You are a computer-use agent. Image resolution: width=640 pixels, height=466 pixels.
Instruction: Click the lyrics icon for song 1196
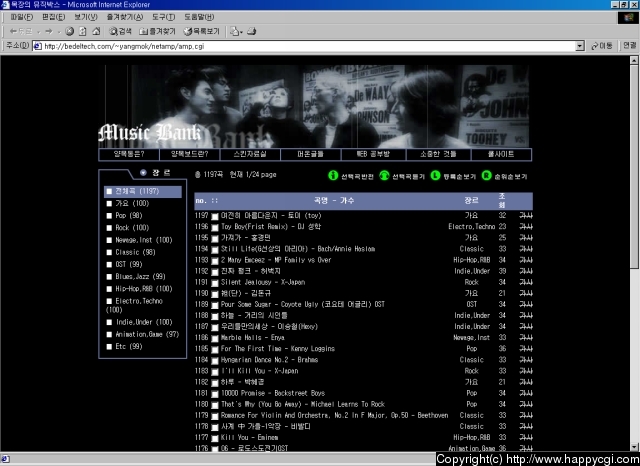[x=526, y=226]
